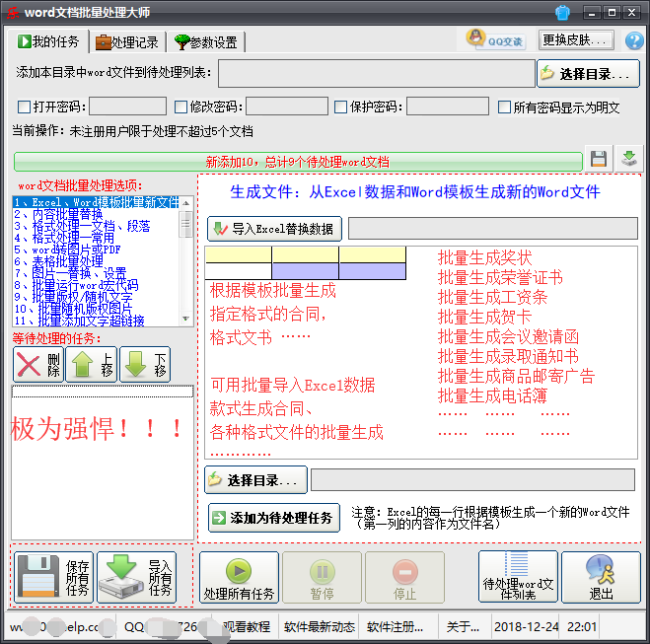Click 关于... in the status bar
The width and height of the screenshot is (650, 644).
point(463,627)
